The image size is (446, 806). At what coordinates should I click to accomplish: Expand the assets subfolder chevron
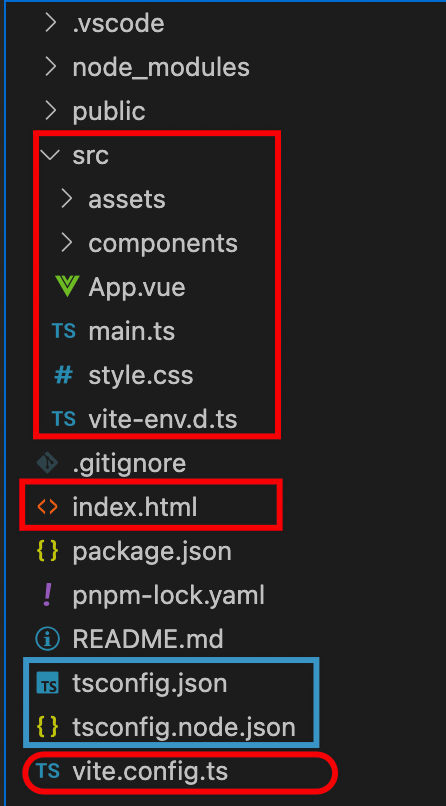[x=66, y=199]
